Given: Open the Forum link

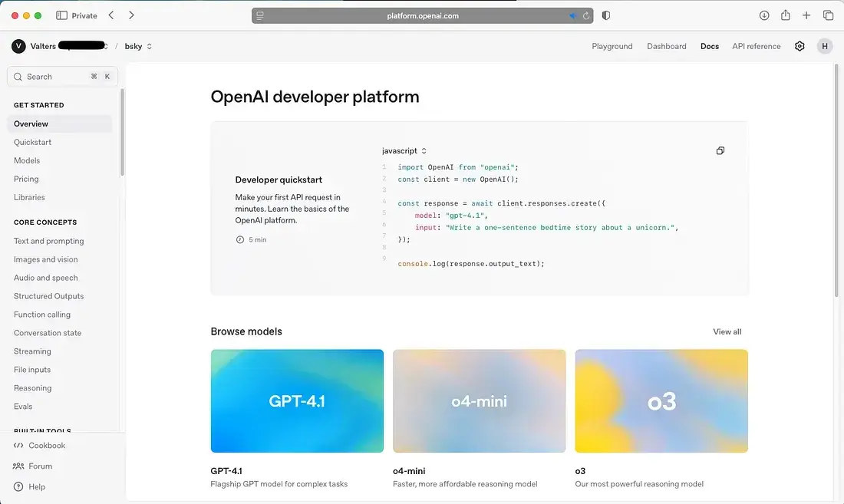Looking at the screenshot, I should pos(41,466).
